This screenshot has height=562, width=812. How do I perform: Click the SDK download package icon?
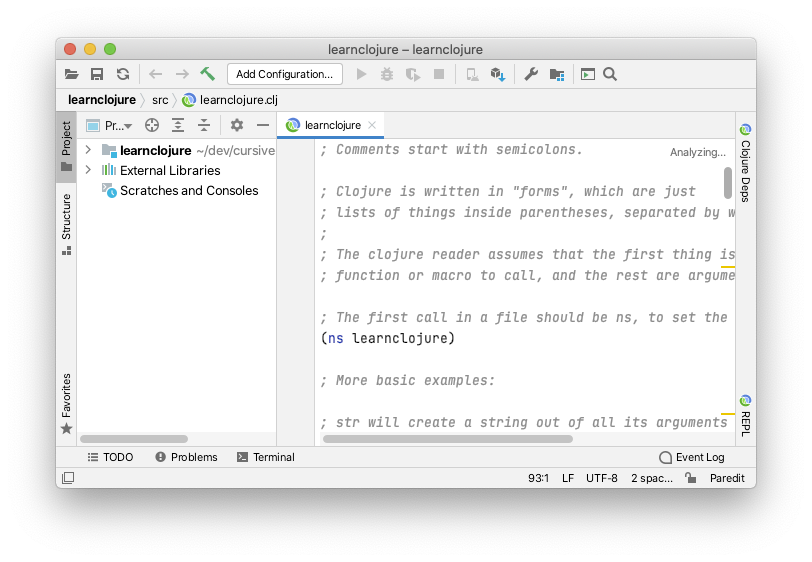[x=498, y=75]
